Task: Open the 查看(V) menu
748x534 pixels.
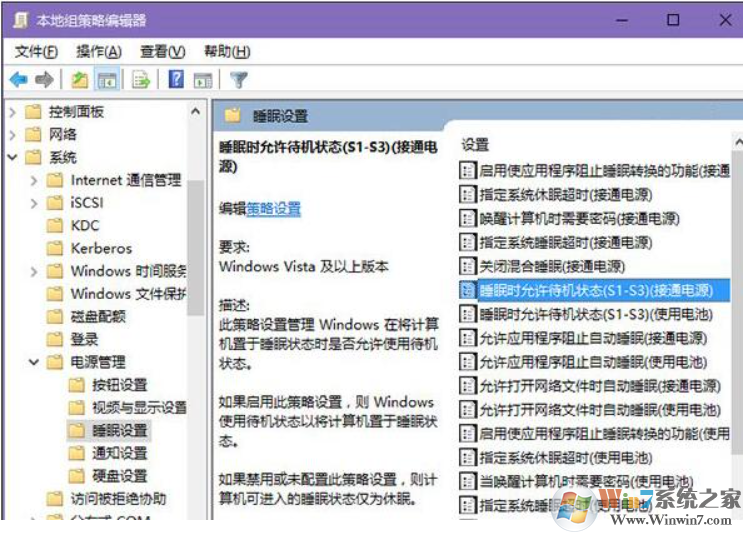Action: (x=163, y=52)
